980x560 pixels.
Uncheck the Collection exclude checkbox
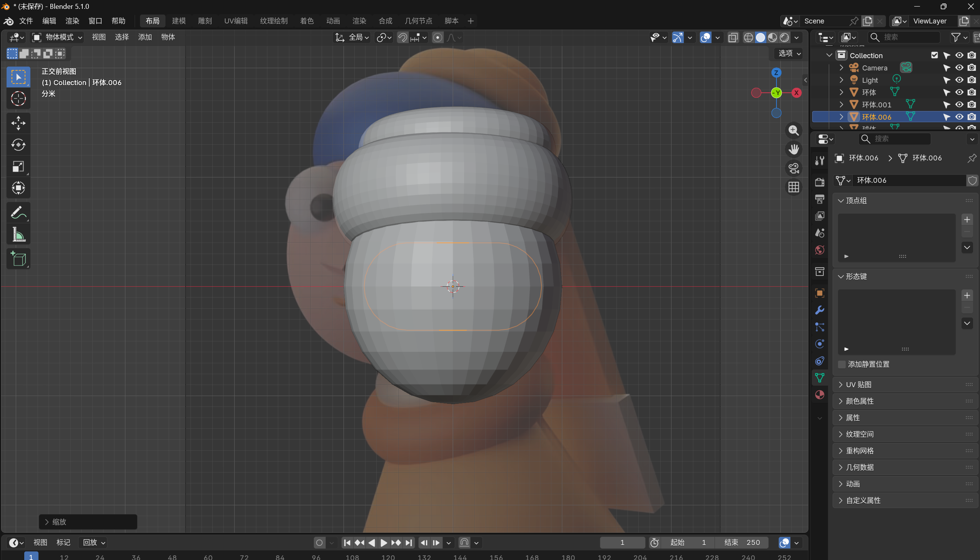(935, 55)
